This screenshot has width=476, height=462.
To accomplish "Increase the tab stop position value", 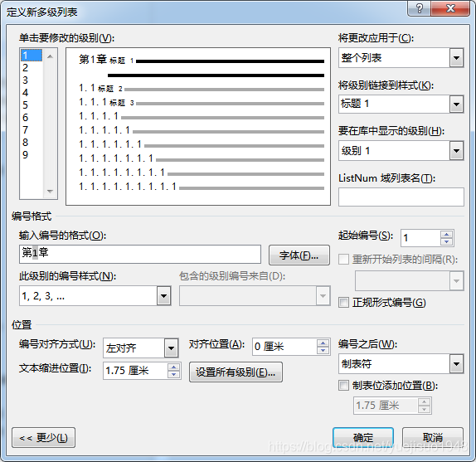I will click(424, 402).
